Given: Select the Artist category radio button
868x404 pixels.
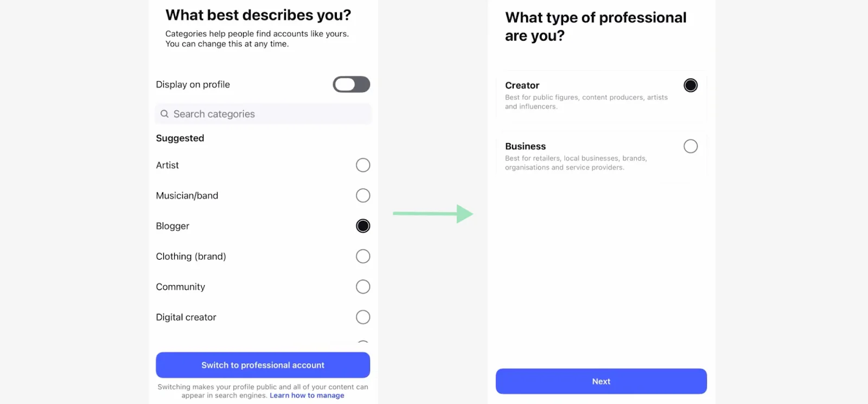Looking at the screenshot, I should 363,165.
